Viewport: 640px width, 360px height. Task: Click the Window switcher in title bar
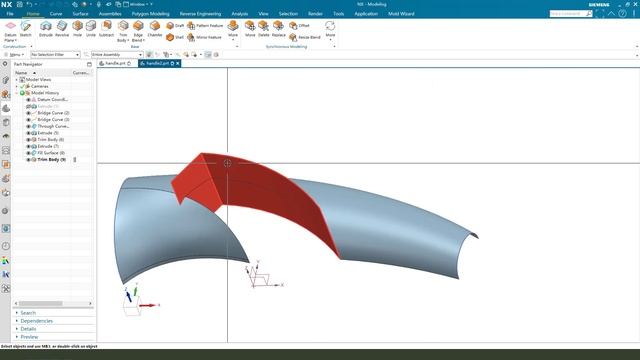click(138, 4)
